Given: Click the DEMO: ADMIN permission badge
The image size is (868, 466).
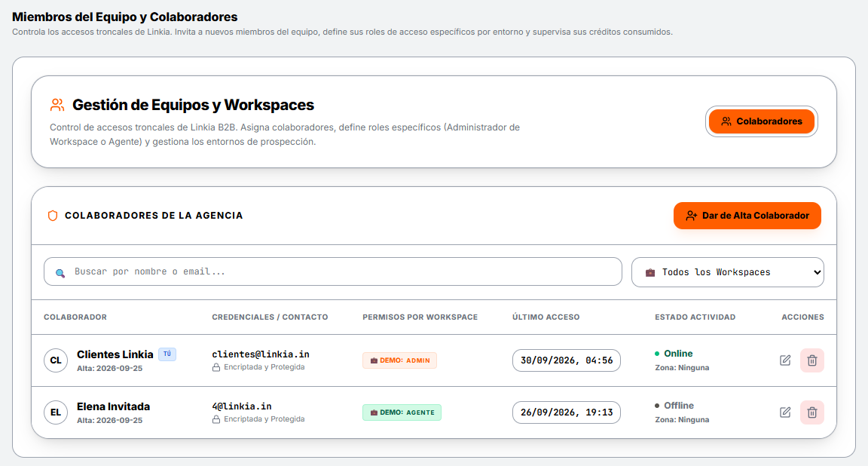Looking at the screenshot, I should pyautogui.click(x=399, y=360).
